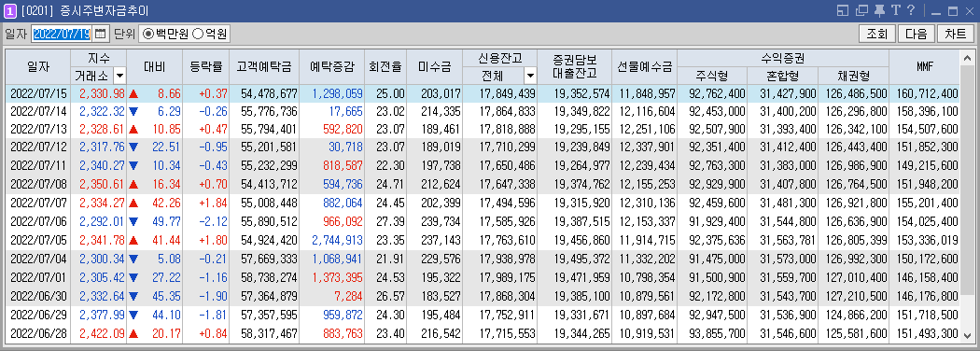Image resolution: width=980 pixels, height=351 pixels.
Task: Click the 수익증권 group header
Action: (x=782, y=58)
